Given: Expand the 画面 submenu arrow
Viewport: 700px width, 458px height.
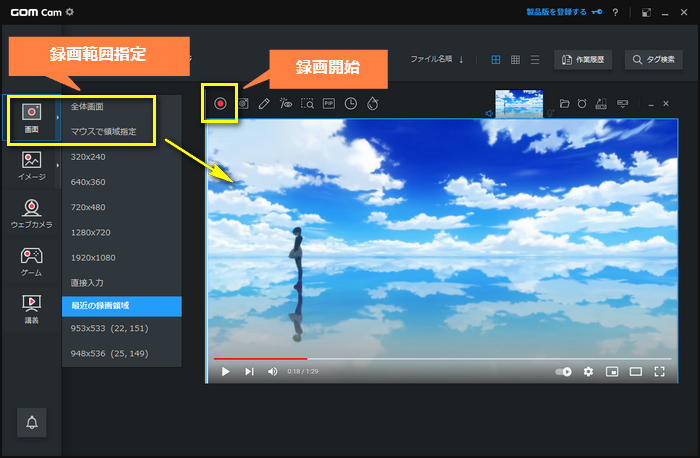Looking at the screenshot, I should click(58, 117).
